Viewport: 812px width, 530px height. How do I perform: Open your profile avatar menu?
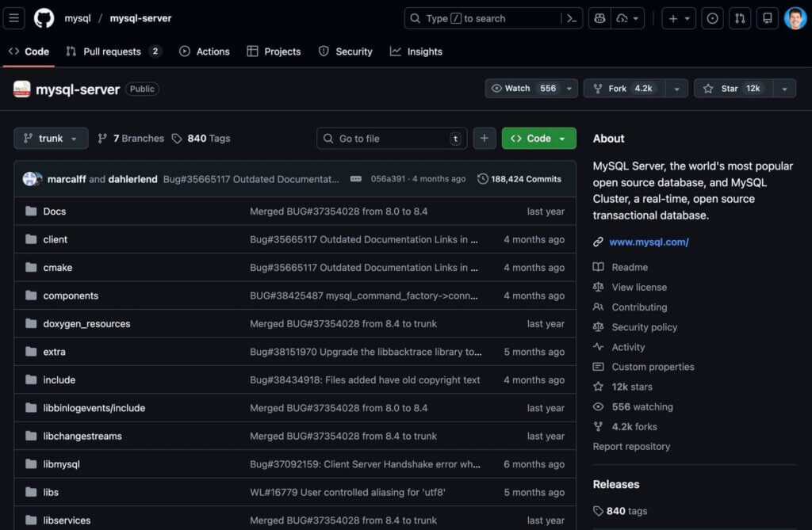[795, 17]
